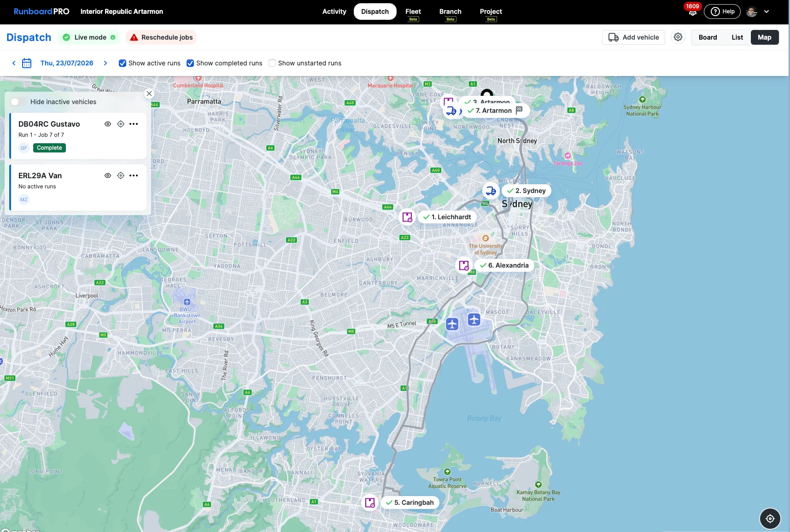Open the notifications icon showing 1609
Screen dimensions: 790x532
click(x=692, y=10)
